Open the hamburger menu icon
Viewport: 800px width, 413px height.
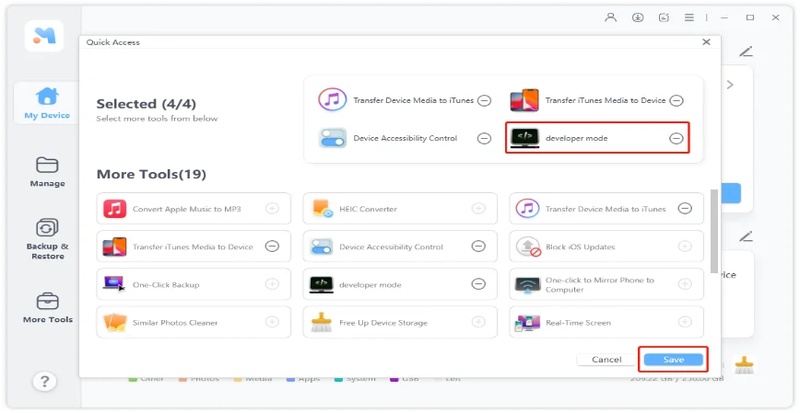(x=689, y=17)
